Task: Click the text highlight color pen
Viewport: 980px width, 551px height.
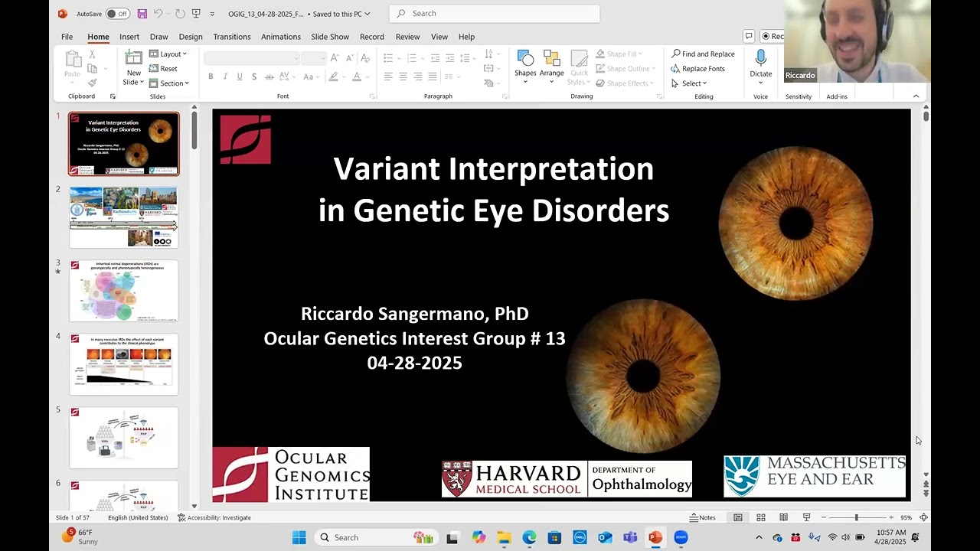Action: click(x=333, y=77)
